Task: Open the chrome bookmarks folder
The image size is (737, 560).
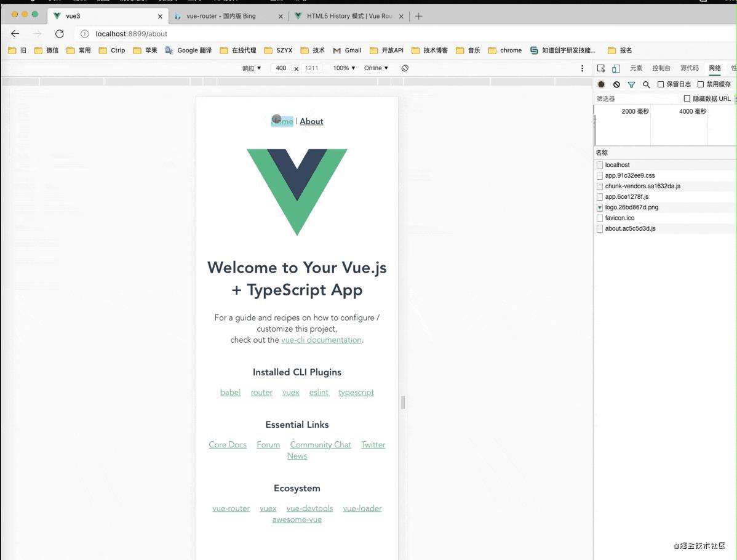Action: 505,50
